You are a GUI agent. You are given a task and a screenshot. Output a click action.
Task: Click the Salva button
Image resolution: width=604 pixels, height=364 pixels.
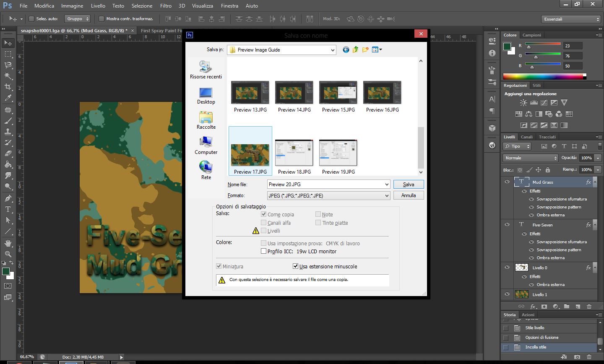click(x=409, y=185)
